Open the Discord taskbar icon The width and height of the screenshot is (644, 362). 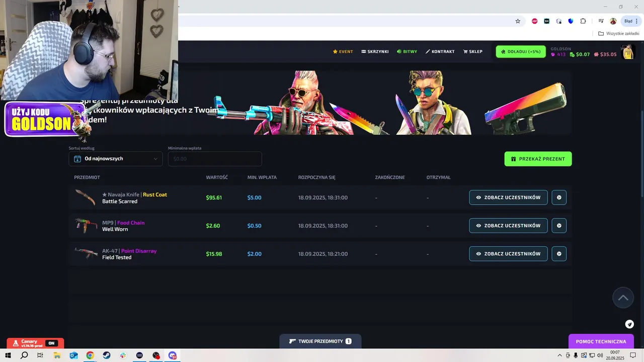(173, 355)
